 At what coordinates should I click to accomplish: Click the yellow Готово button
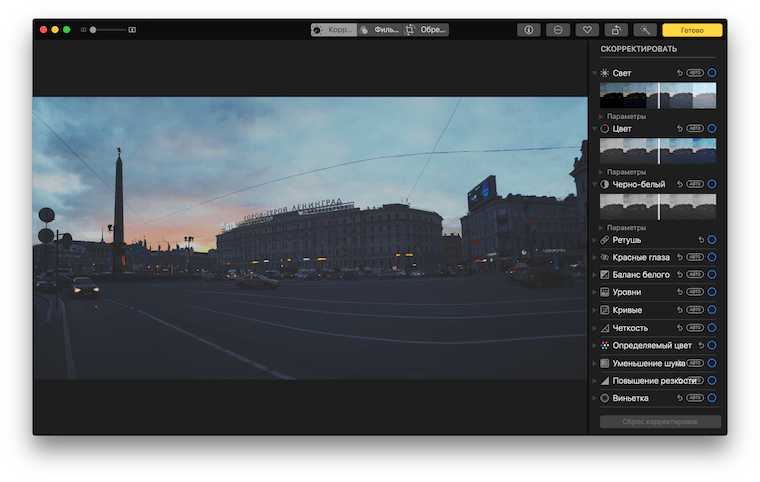[x=692, y=30]
